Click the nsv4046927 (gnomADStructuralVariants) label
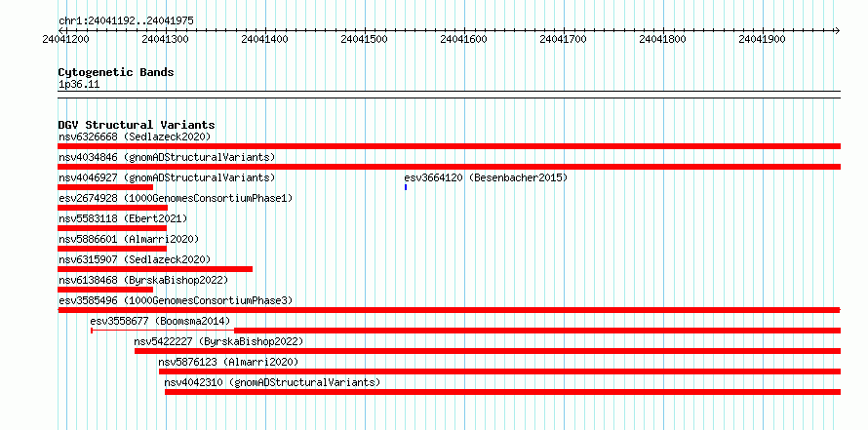The height and width of the screenshot is (430, 868). coord(167,177)
